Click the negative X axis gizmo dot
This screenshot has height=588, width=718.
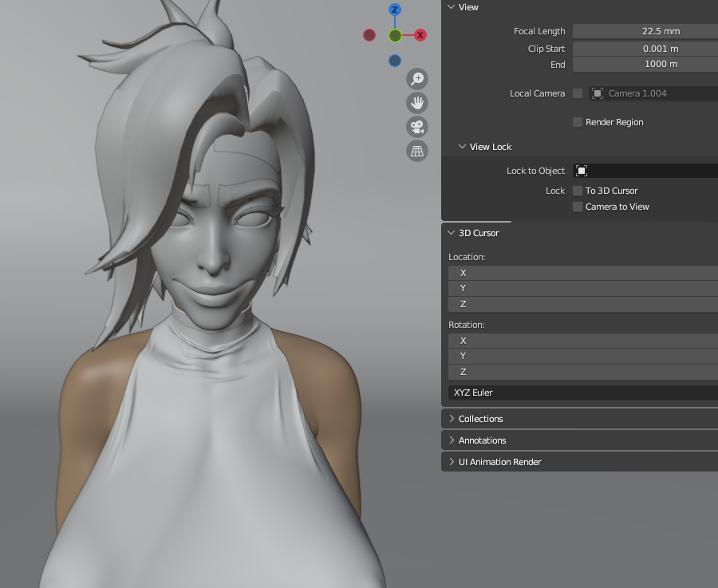[x=369, y=35]
